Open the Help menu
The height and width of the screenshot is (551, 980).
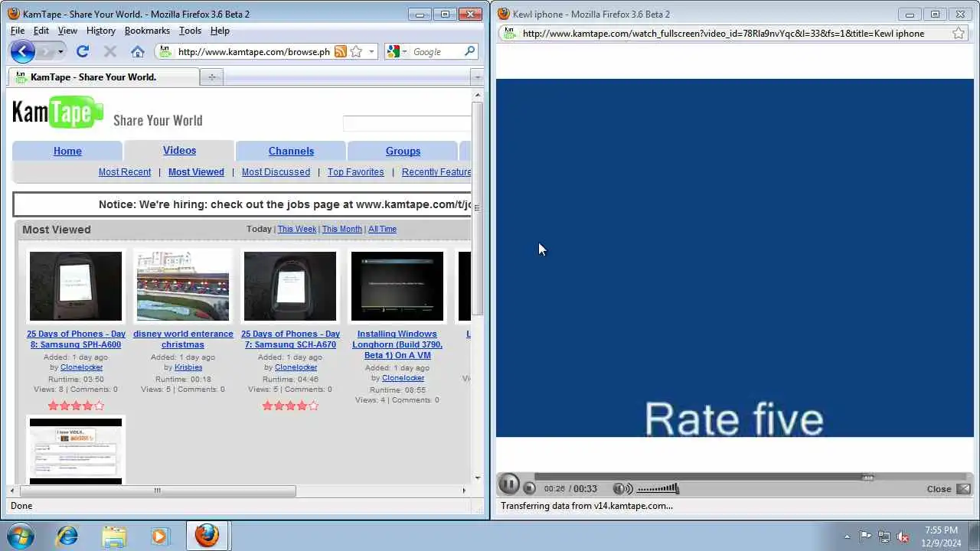(x=220, y=31)
